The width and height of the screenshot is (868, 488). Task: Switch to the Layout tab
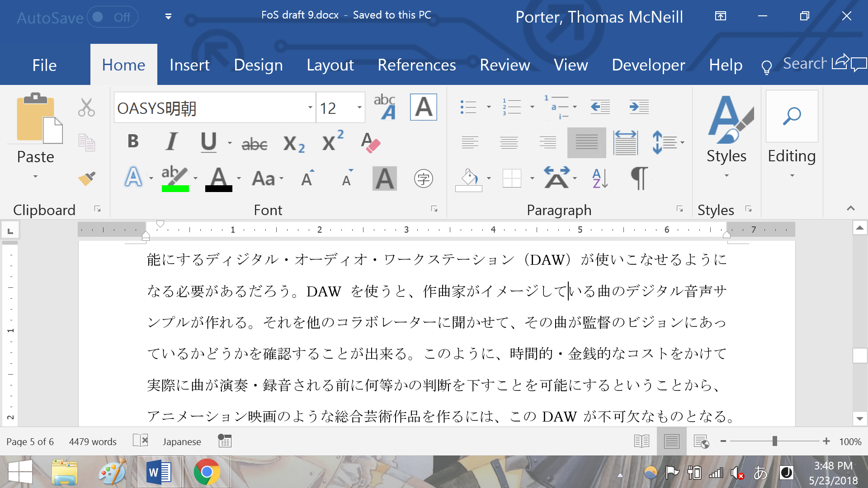point(330,65)
